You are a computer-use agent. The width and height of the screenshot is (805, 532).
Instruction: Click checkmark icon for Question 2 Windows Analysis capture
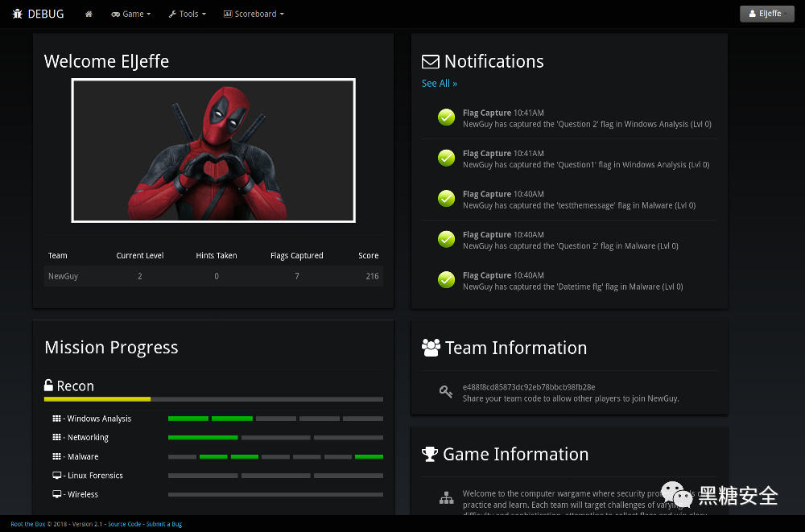(x=446, y=118)
